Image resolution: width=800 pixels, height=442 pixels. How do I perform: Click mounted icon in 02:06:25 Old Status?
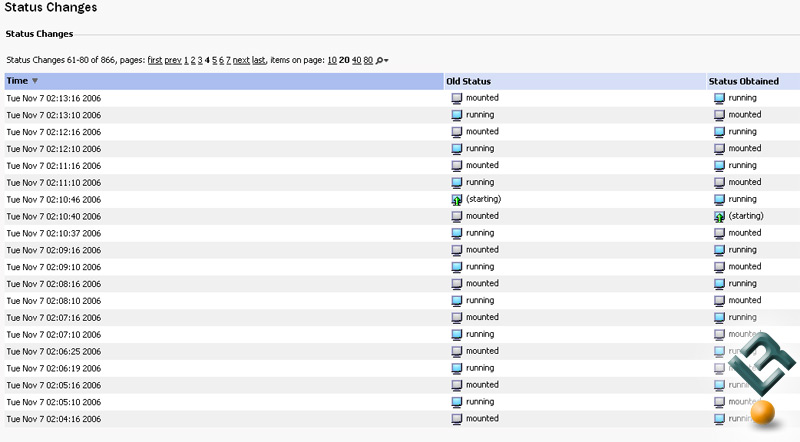[457, 351]
